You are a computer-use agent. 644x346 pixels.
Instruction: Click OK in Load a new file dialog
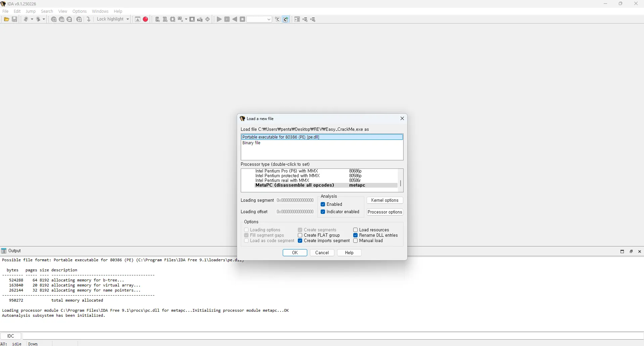(295, 253)
